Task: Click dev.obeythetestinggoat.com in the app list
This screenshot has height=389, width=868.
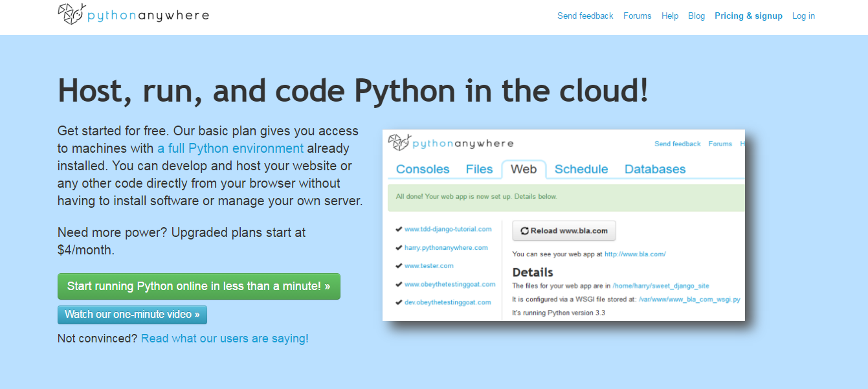Action: click(448, 302)
